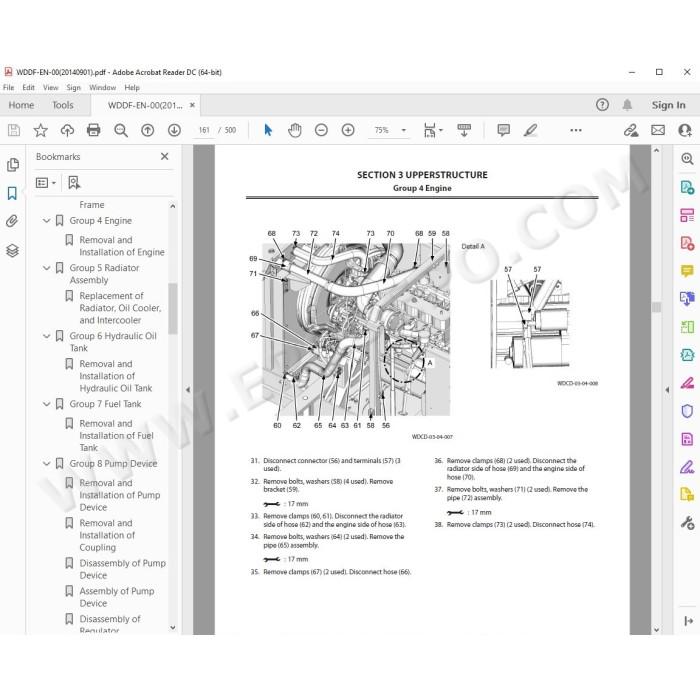Open Replacement of Radiator, Oil Cooler bookmark
This screenshot has height=700, width=700.
pos(120,308)
